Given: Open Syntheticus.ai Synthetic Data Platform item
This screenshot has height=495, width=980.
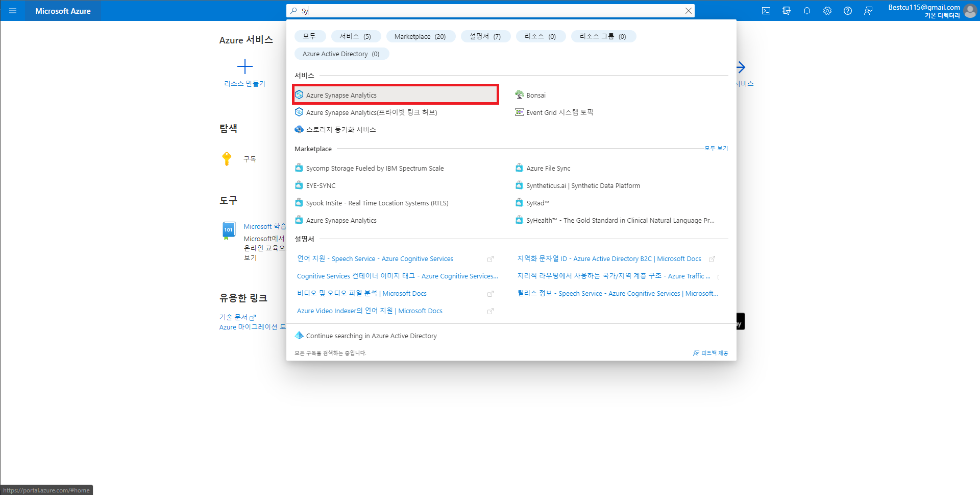Looking at the screenshot, I should (583, 186).
